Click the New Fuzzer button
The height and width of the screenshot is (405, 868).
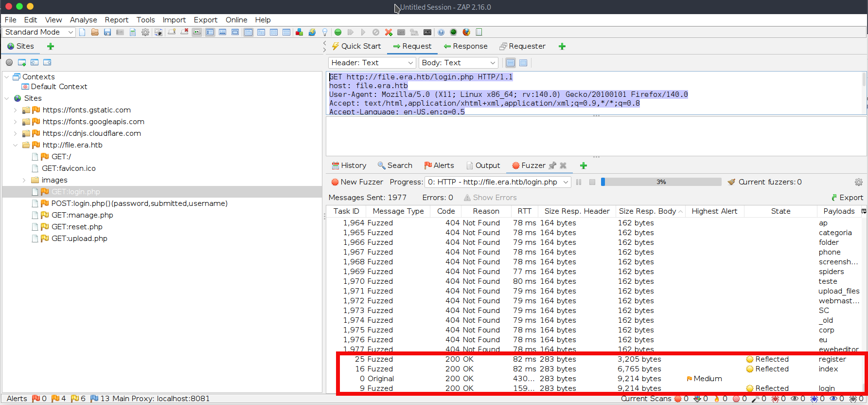(357, 182)
